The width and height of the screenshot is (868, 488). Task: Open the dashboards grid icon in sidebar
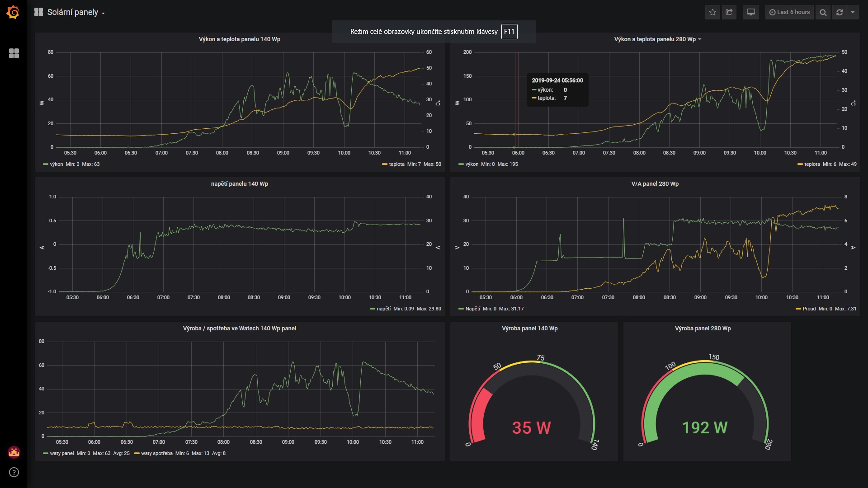click(x=14, y=53)
